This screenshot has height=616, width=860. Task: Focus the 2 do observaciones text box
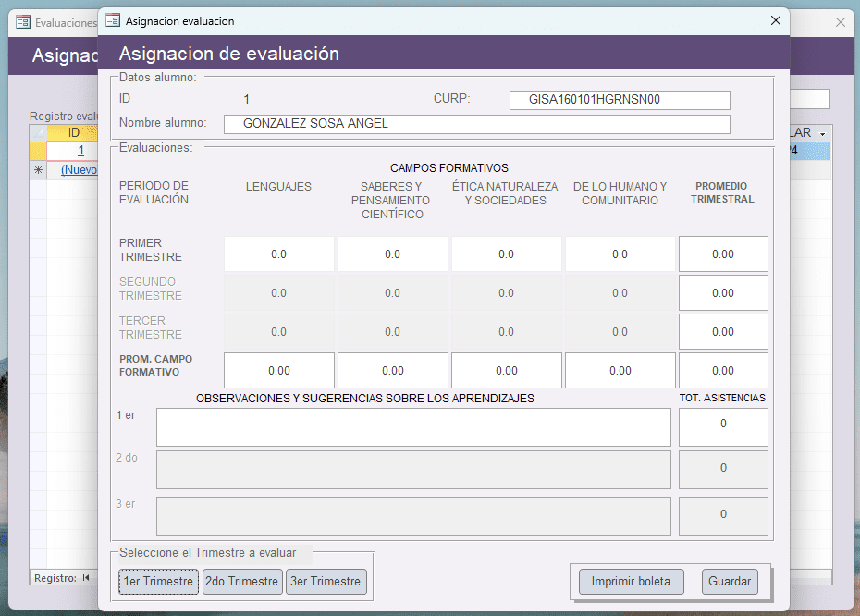click(413, 470)
